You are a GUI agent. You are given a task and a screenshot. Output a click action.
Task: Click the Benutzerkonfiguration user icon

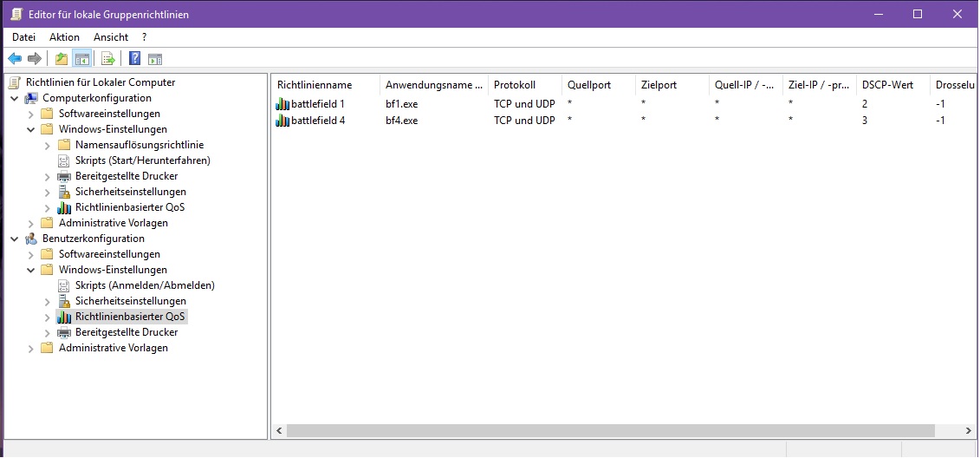pos(31,239)
